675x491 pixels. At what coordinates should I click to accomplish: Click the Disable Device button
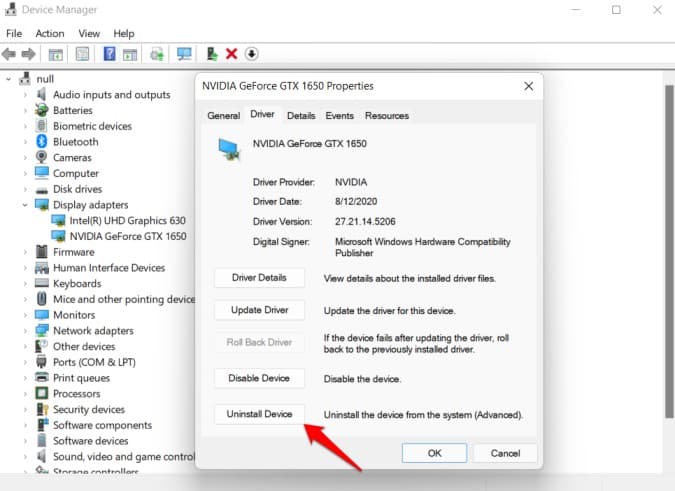pyautogui.click(x=259, y=378)
